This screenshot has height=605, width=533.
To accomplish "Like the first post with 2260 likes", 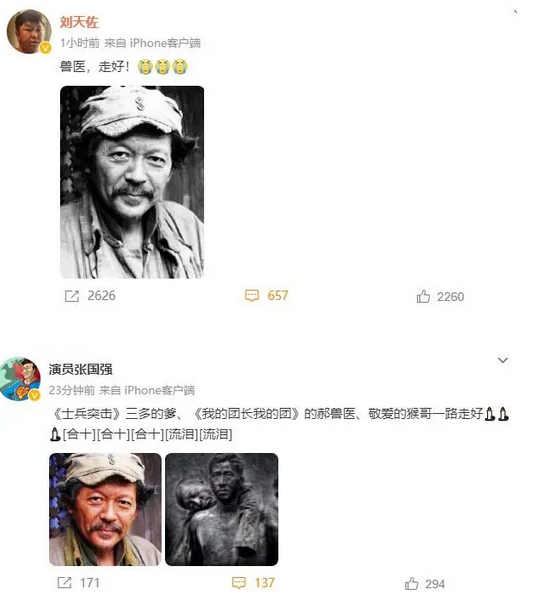I will pyautogui.click(x=423, y=296).
